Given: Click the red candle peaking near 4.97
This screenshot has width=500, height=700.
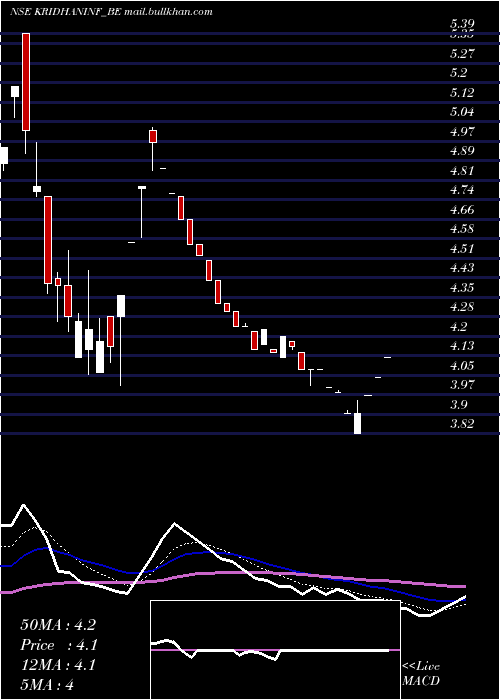Looking at the screenshot, I should 153,136.
